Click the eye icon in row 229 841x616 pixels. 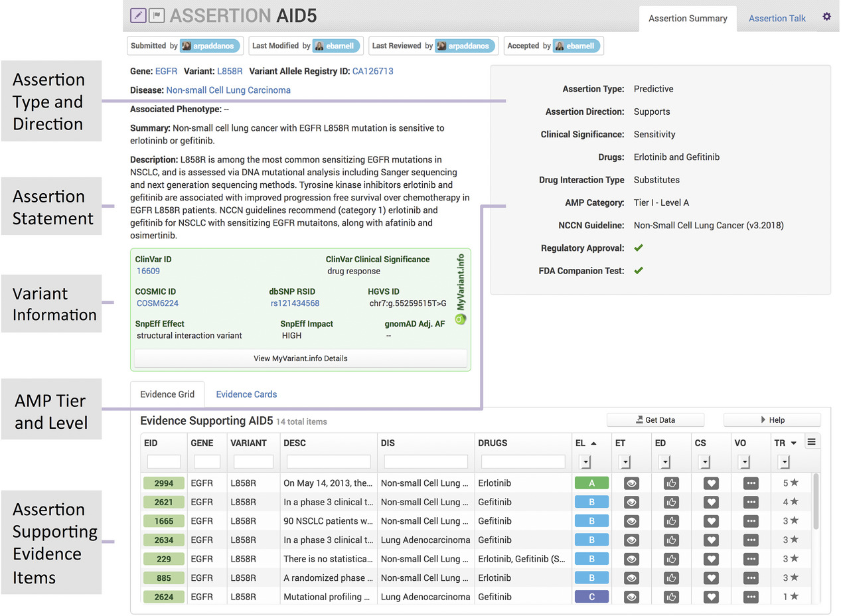(x=631, y=560)
